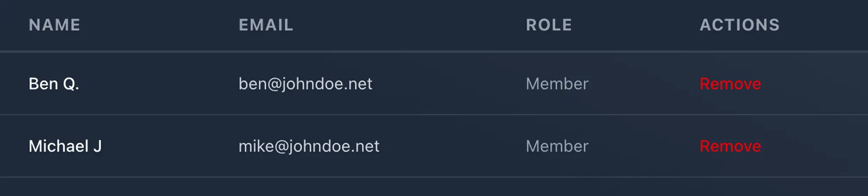Select the name Ben Q.

click(x=54, y=84)
